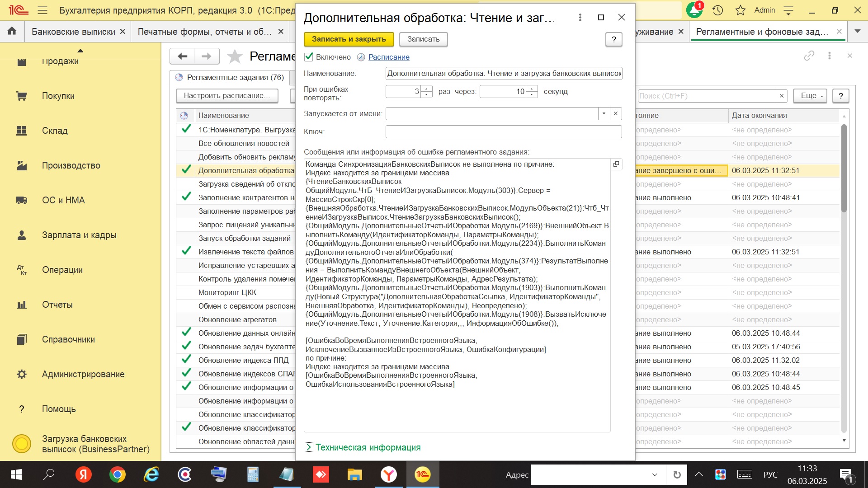868x488 pixels.
Task: Click the dialog help question button
Action: pyautogui.click(x=613, y=39)
